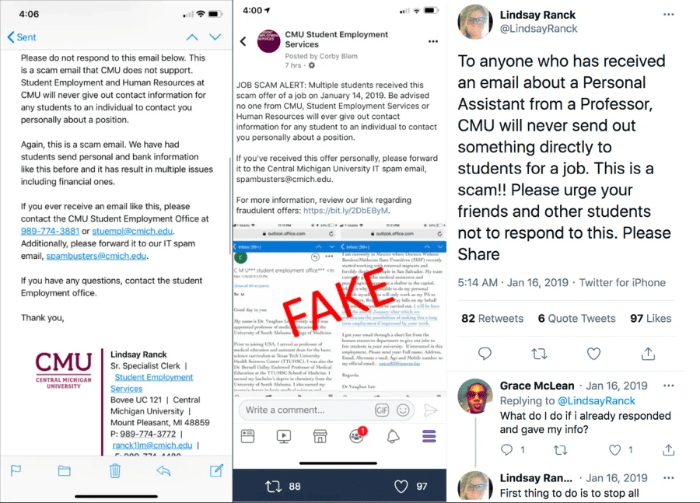Go to next message with down chevron

click(215, 37)
